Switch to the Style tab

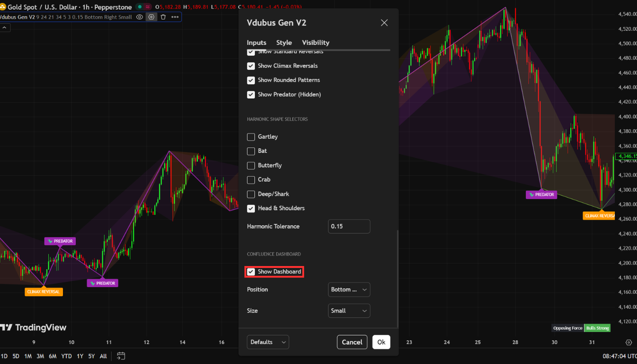pos(284,43)
